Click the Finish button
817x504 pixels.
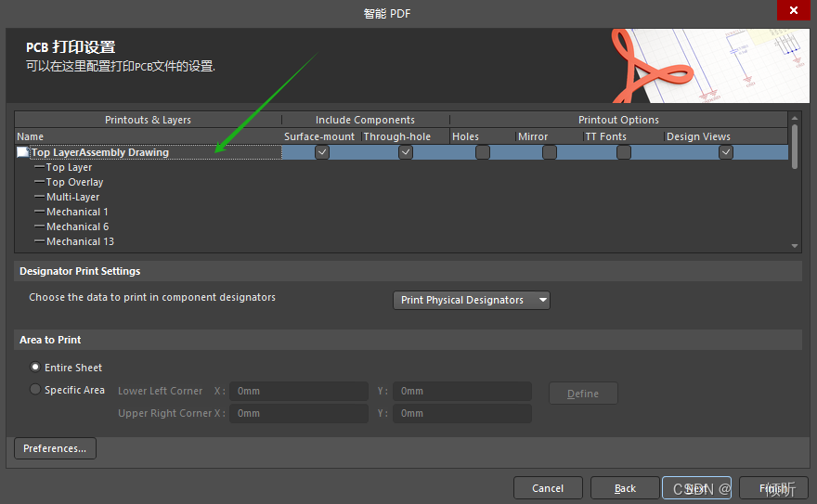pos(773,488)
